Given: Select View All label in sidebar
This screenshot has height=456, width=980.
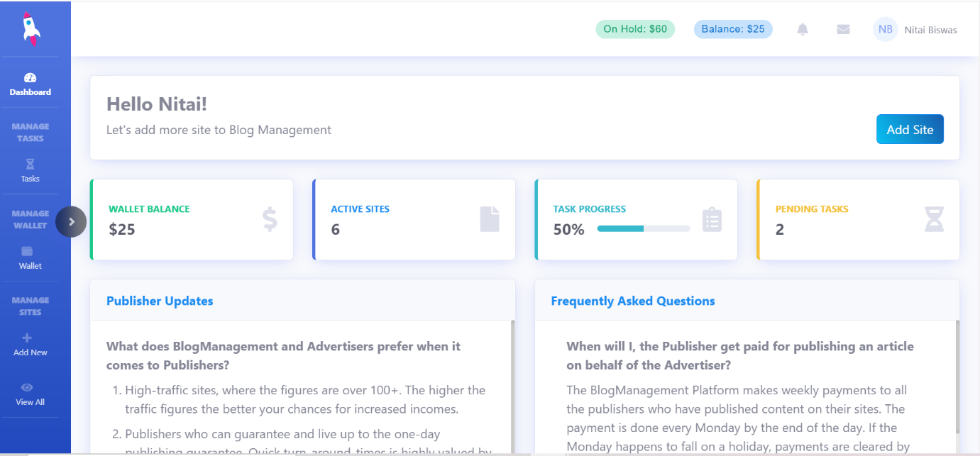Looking at the screenshot, I should click(30, 402).
